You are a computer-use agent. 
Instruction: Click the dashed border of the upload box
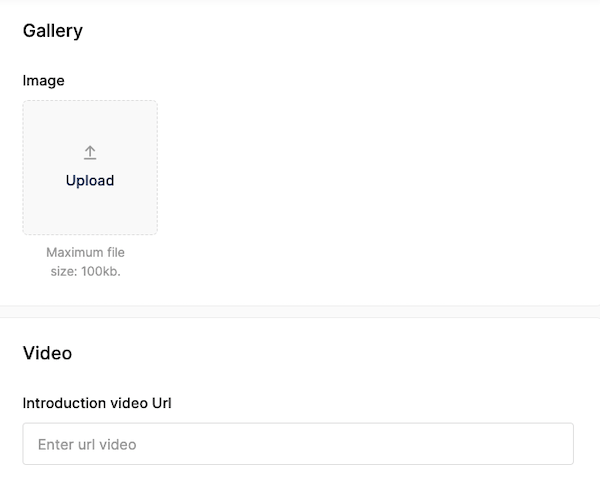point(23,167)
